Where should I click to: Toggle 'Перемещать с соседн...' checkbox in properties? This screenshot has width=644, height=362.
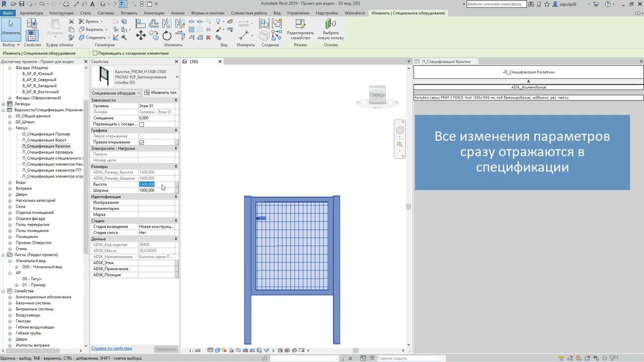pyautogui.click(x=141, y=124)
